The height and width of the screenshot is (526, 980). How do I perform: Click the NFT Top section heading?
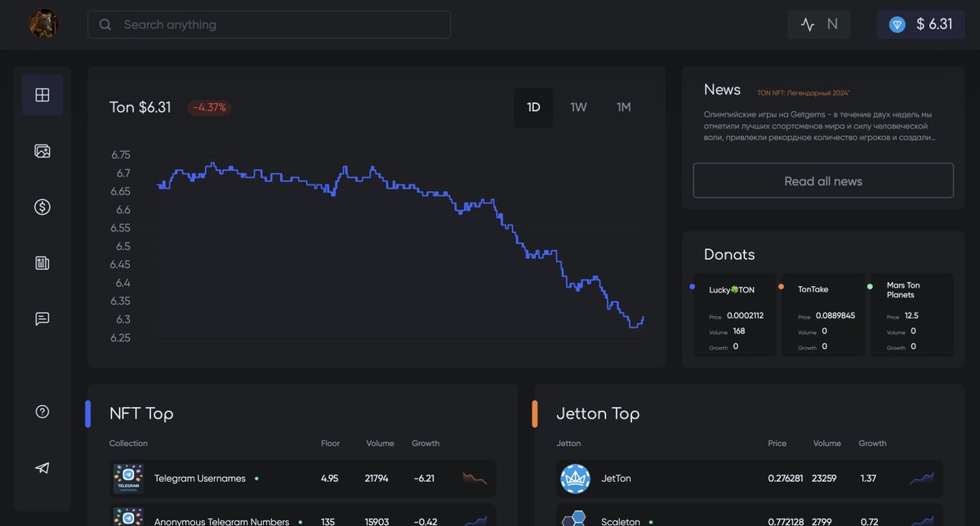(x=141, y=413)
